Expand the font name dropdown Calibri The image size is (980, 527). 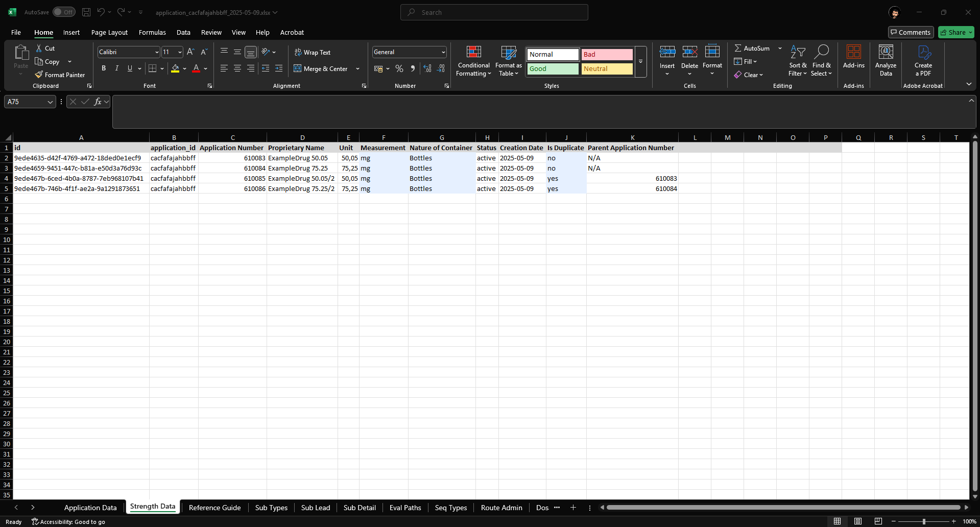tap(156, 52)
